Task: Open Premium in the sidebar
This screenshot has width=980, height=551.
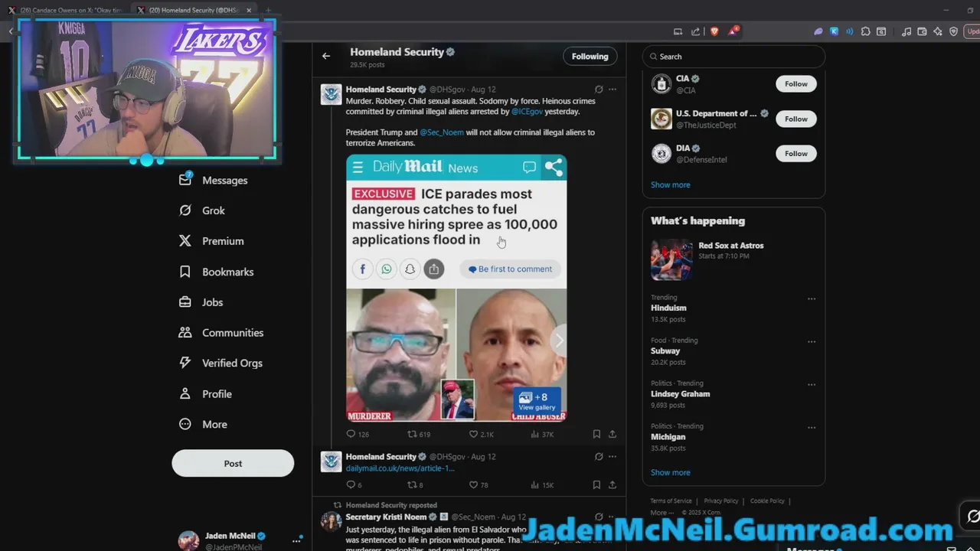Action: (x=211, y=241)
